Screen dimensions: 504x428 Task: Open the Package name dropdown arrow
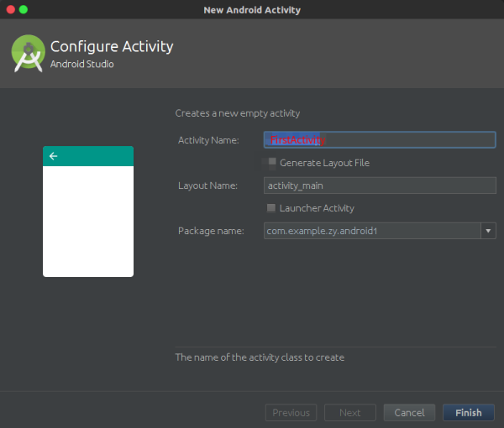(x=488, y=231)
